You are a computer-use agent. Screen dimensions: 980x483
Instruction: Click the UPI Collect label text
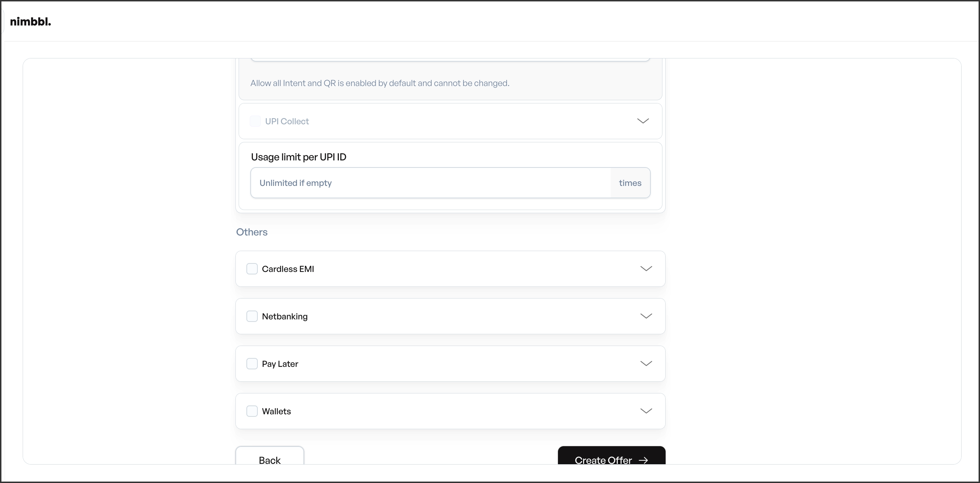[287, 121]
